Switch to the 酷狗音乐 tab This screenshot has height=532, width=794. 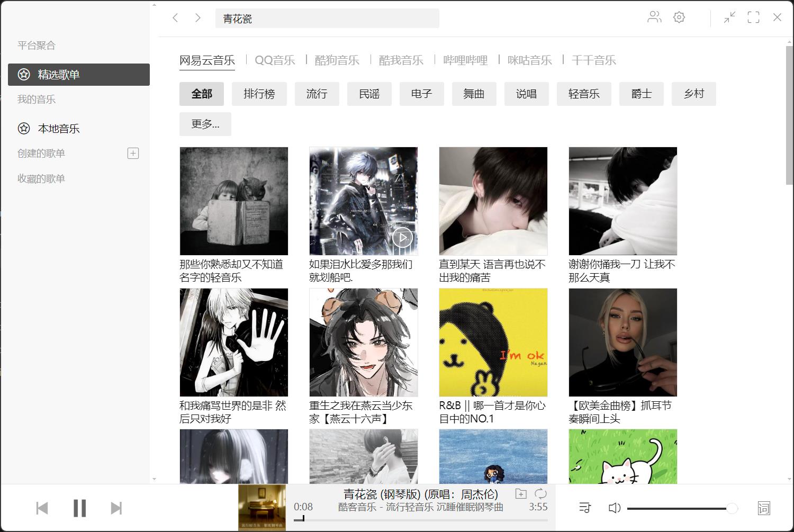click(337, 60)
